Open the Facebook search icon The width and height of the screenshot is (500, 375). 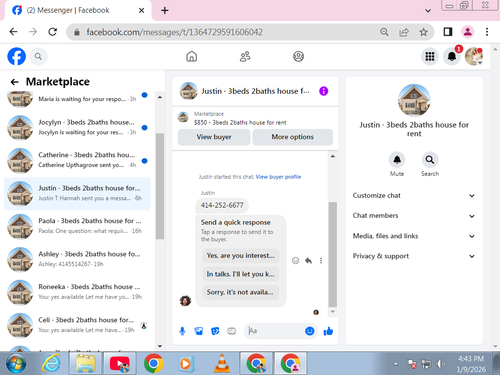pyautogui.click(x=38, y=57)
